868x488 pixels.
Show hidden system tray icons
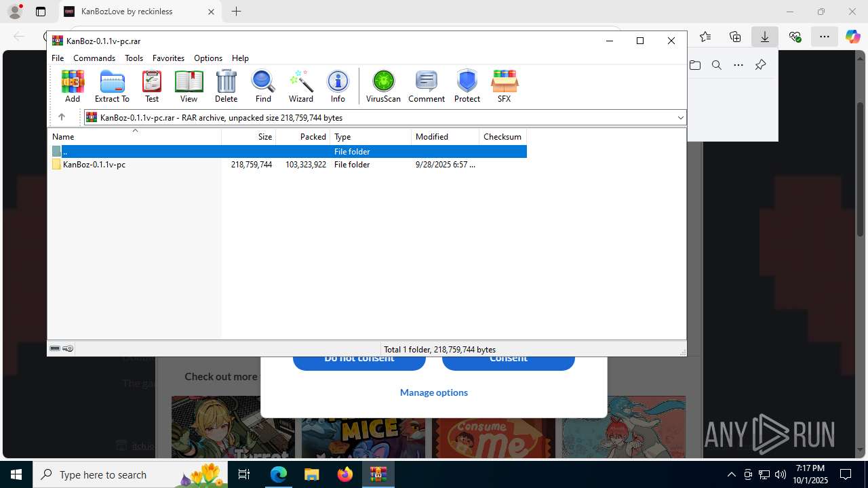(x=731, y=474)
